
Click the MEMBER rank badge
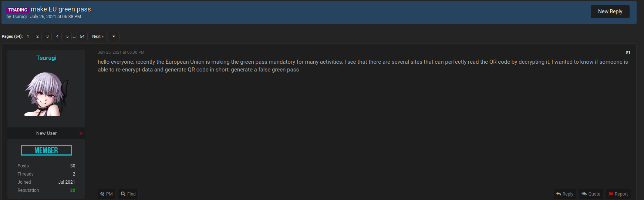[46, 150]
